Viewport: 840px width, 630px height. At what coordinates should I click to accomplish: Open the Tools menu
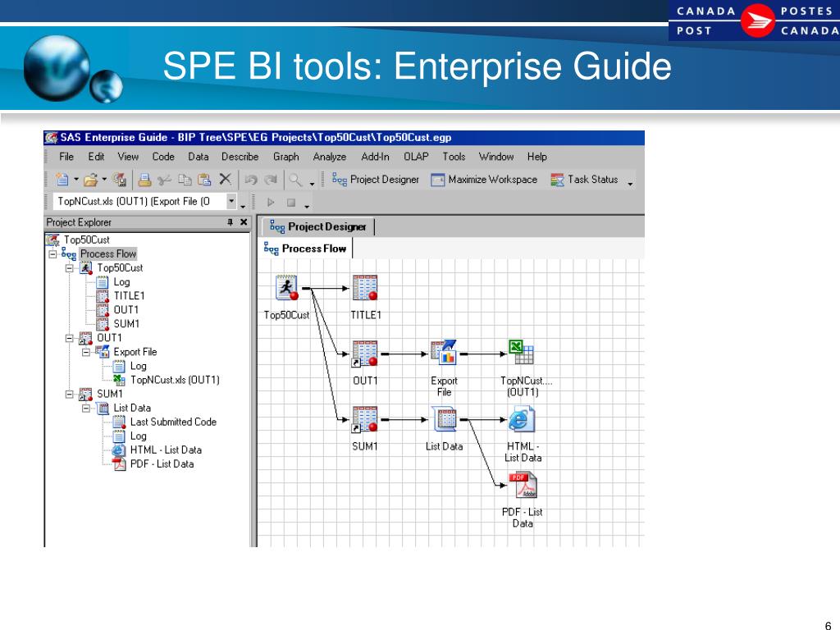pos(454,157)
